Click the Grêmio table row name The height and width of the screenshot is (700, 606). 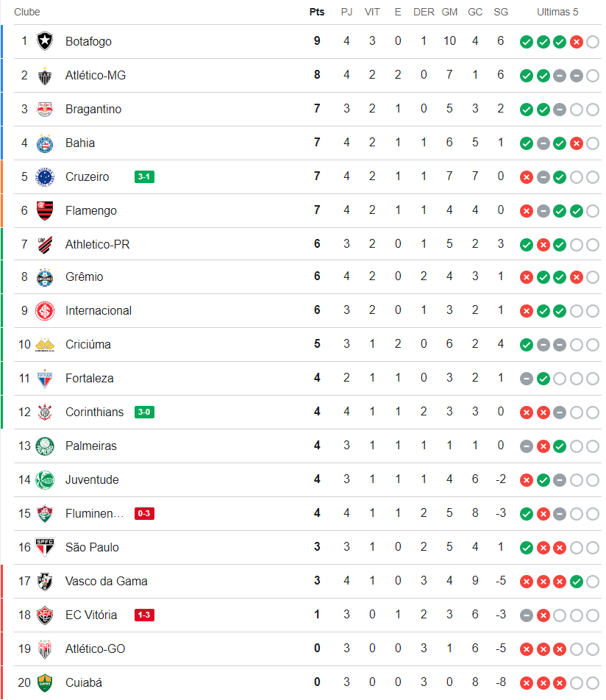click(x=84, y=276)
